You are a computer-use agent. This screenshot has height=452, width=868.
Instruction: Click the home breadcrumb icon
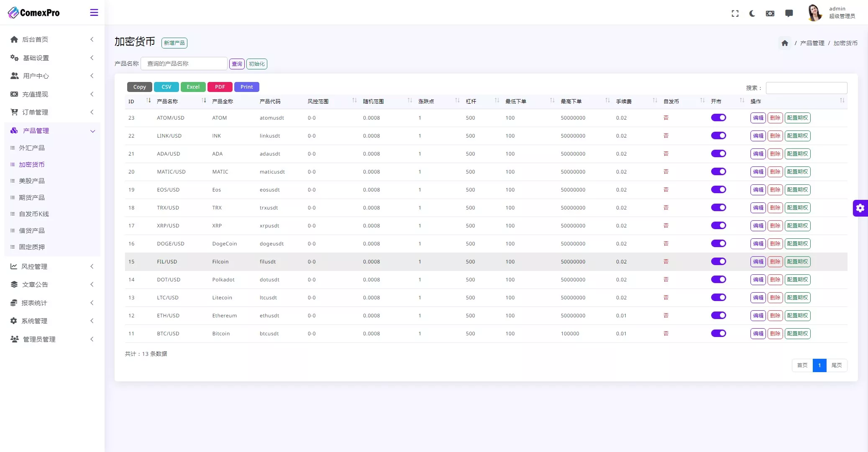click(785, 43)
